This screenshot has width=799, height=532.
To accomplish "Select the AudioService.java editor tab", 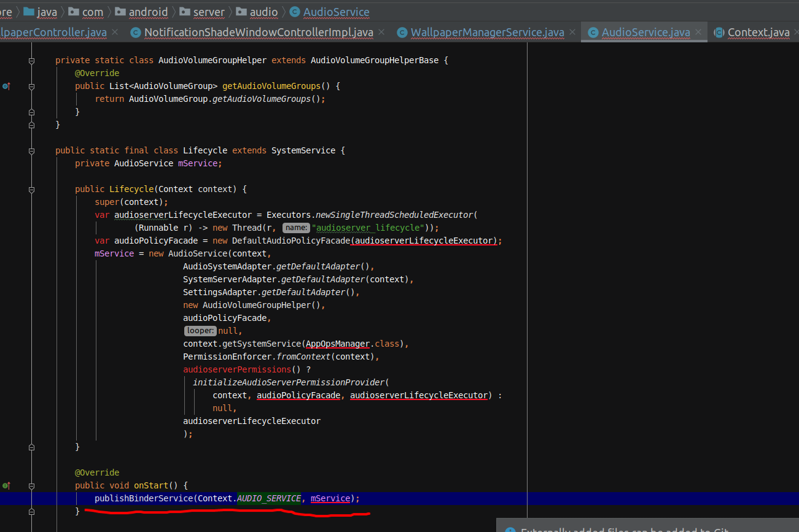I will pos(645,32).
